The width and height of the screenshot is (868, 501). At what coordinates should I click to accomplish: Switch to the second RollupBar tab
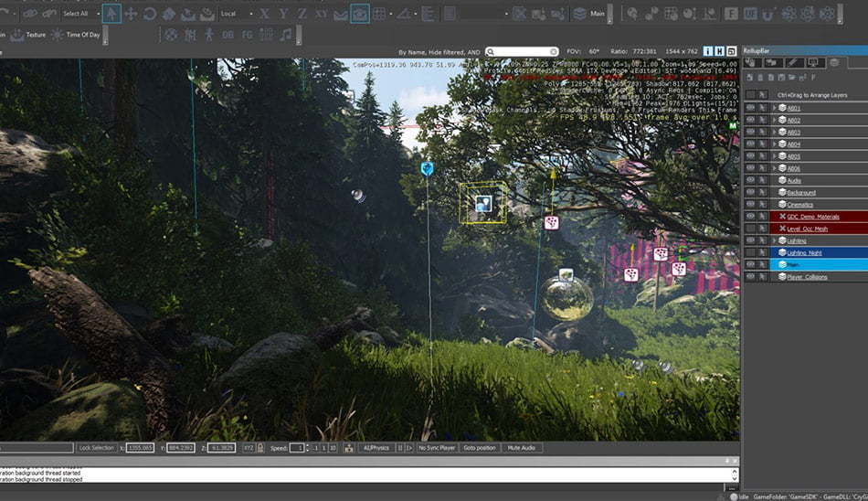click(773, 62)
